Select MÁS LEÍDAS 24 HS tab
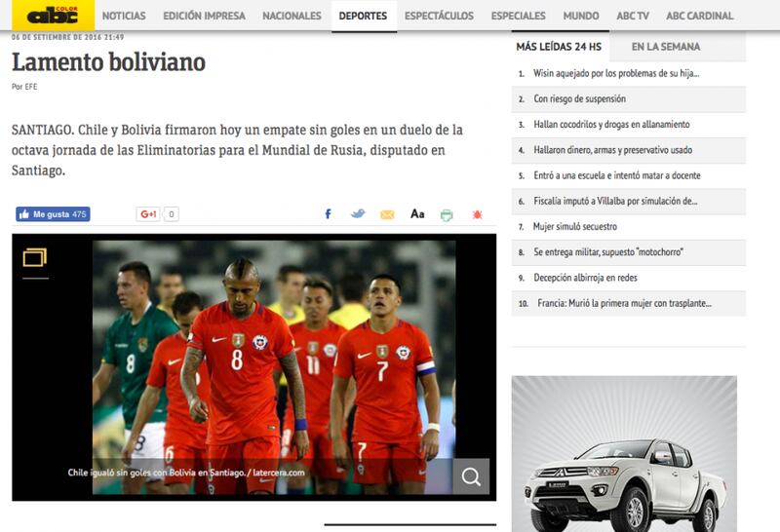Image resolution: width=780 pixels, height=532 pixels. click(x=560, y=47)
